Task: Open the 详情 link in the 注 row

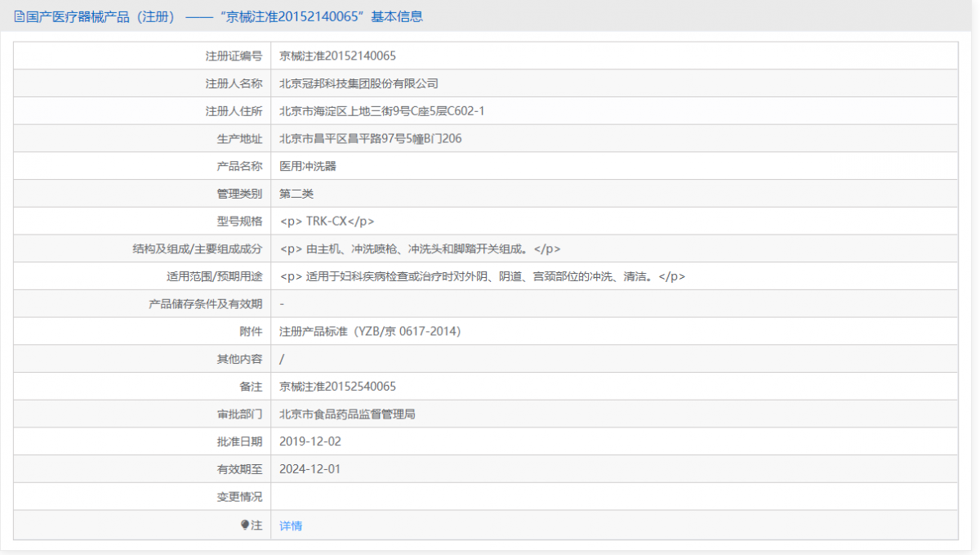Action: 290,524
